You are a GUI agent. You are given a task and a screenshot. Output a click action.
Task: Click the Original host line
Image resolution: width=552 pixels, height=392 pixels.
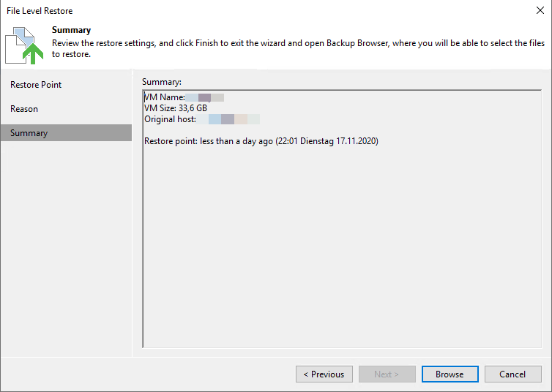[x=202, y=119]
